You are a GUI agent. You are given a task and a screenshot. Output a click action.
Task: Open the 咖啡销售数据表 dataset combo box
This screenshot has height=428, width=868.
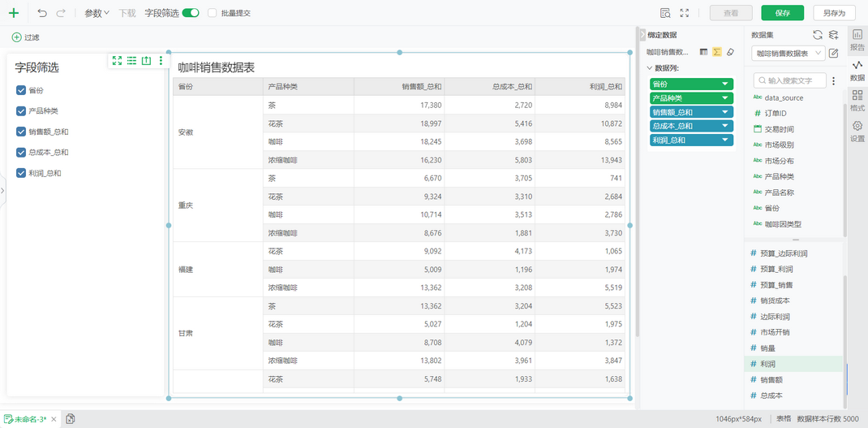[789, 54]
